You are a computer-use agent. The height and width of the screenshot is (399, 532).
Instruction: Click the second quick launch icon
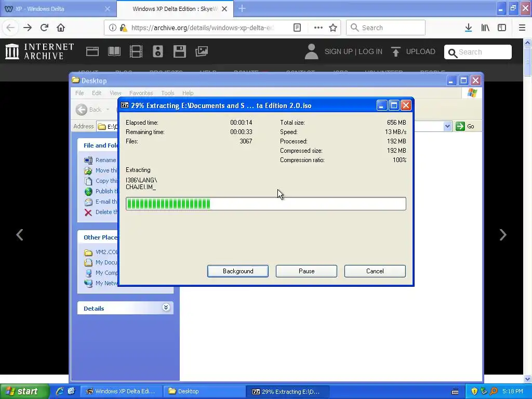[71, 391]
